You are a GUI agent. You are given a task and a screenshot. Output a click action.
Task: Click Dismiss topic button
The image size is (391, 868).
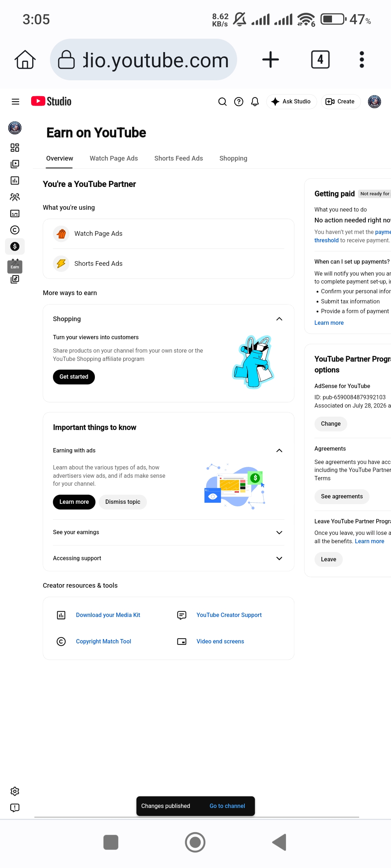pos(123,502)
